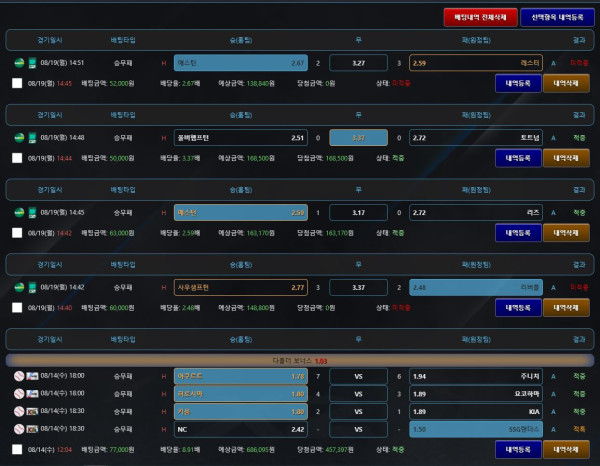The width and height of the screenshot is (600, 466).
Task: Click the 다폴더 보너스 1.03 bar
Action: (x=300, y=359)
